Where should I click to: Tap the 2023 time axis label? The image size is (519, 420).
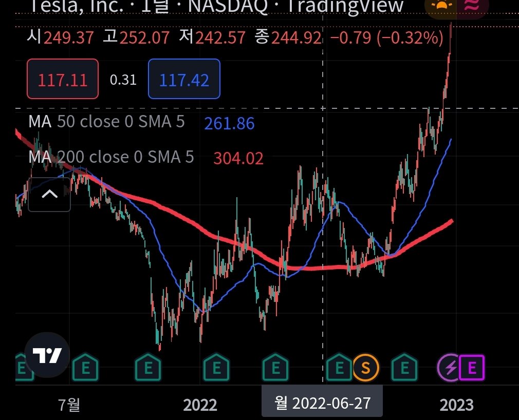tap(456, 405)
